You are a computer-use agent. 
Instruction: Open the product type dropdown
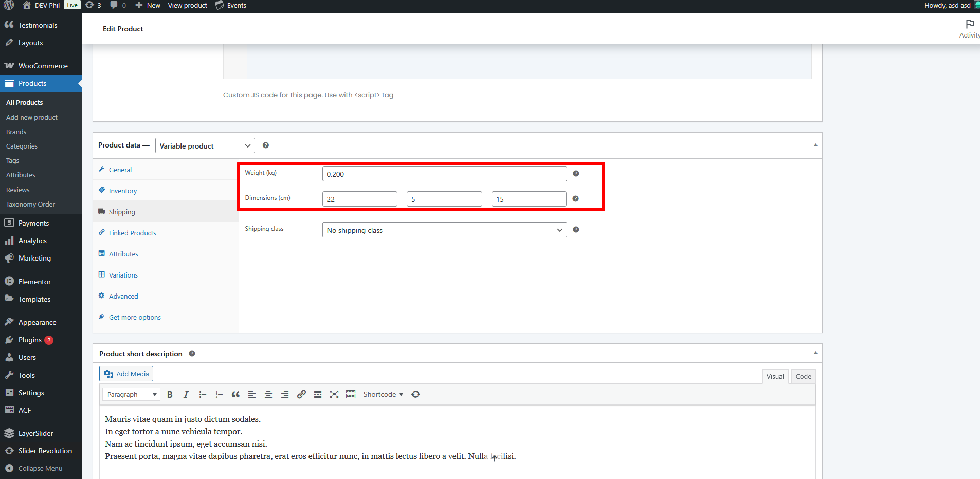(205, 146)
